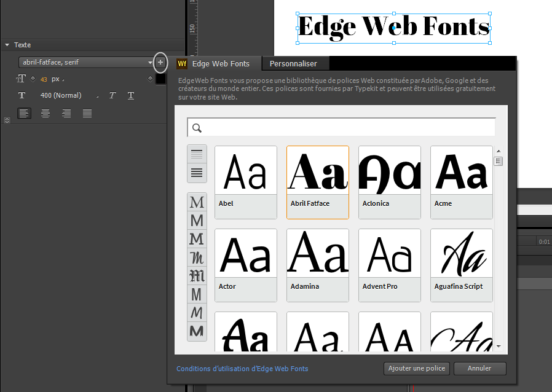
Task: Align text center
Action: pos(45,113)
